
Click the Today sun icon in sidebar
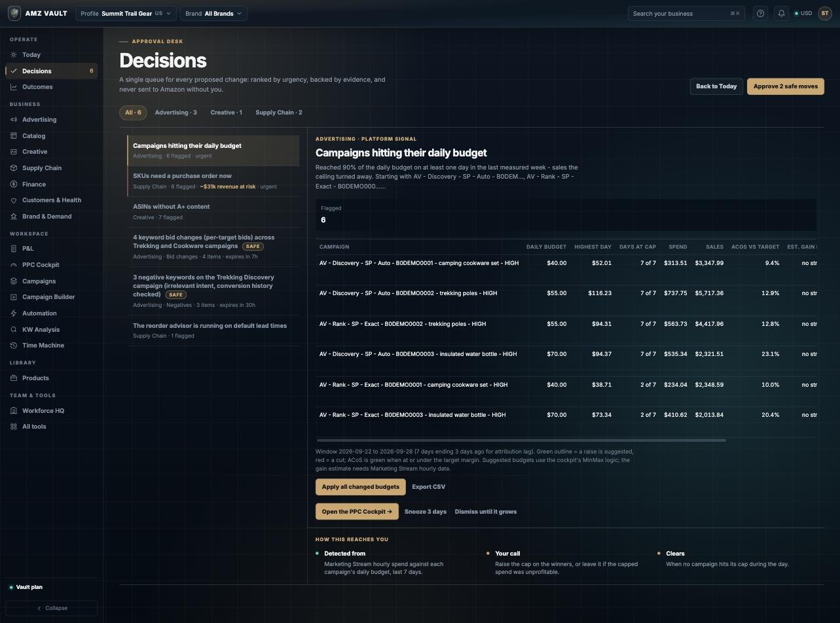(14, 55)
